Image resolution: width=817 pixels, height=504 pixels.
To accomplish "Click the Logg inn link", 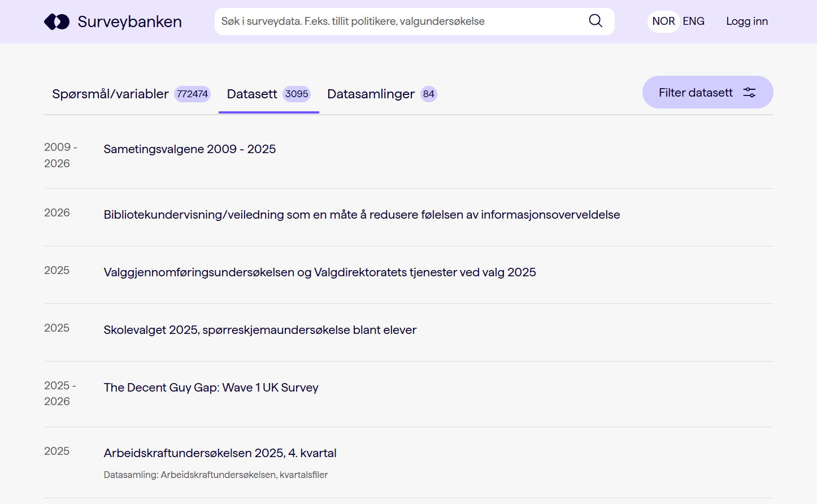I will tap(747, 21).
